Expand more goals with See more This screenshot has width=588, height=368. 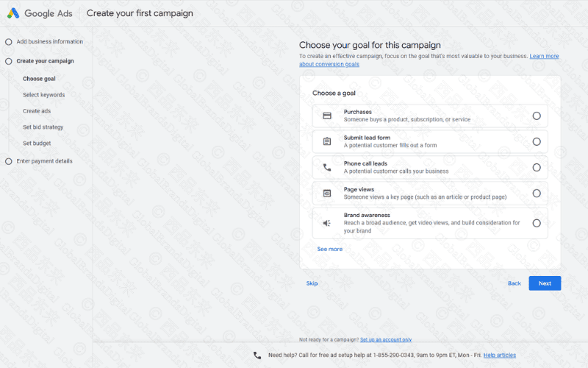pos(329,249)
